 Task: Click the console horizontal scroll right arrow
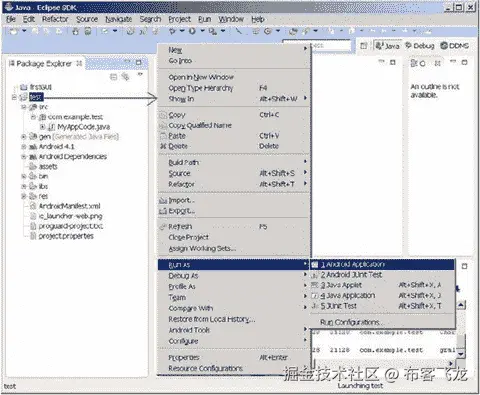pyautogui.click(x=451, y=363)
